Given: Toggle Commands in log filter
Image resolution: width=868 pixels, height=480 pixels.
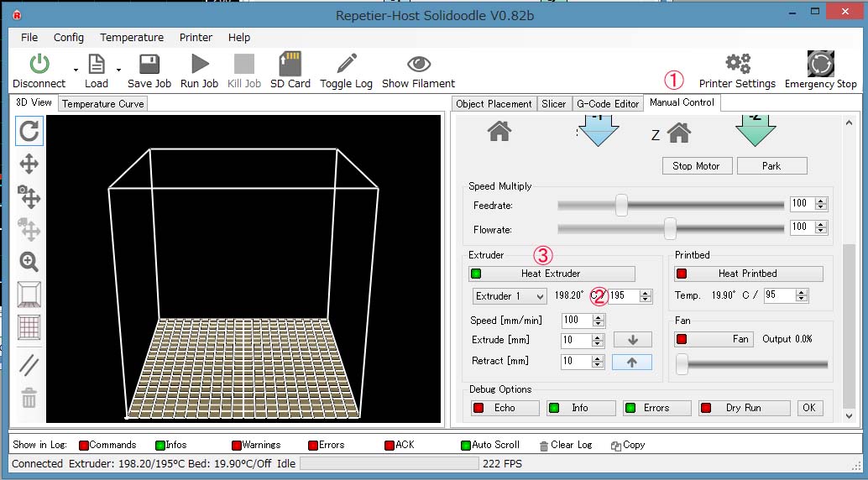Looking at the screenshot, I should [x=107, y=445].
